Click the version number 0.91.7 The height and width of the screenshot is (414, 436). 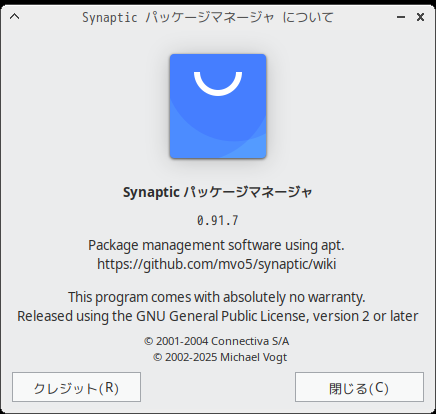point(218,220)
